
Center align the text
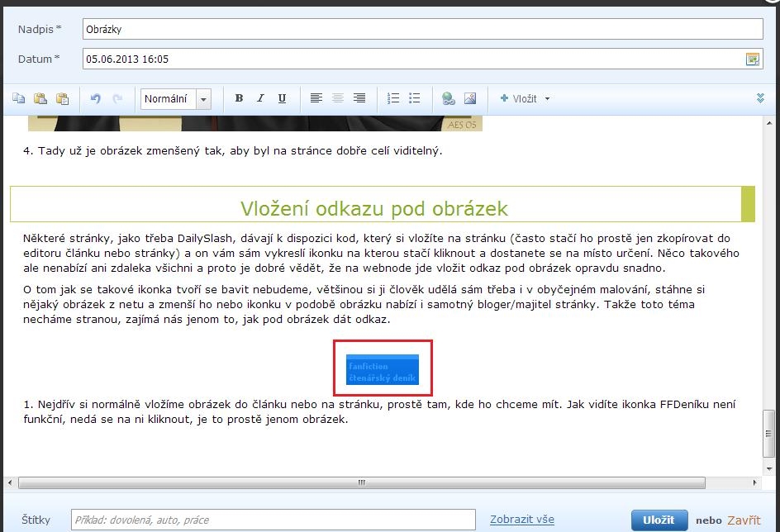[x=338, y=98]
